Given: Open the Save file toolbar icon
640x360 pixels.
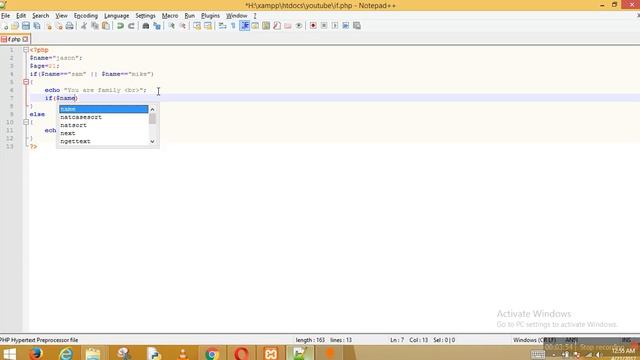Looking at the screenshot, I should [x=26, y=26].
